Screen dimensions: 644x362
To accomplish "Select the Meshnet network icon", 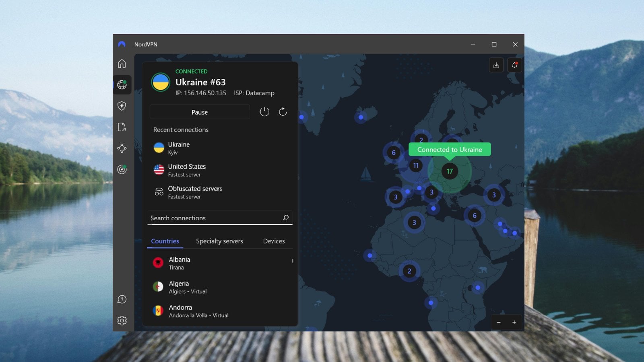I will click(x=122, y=148).
